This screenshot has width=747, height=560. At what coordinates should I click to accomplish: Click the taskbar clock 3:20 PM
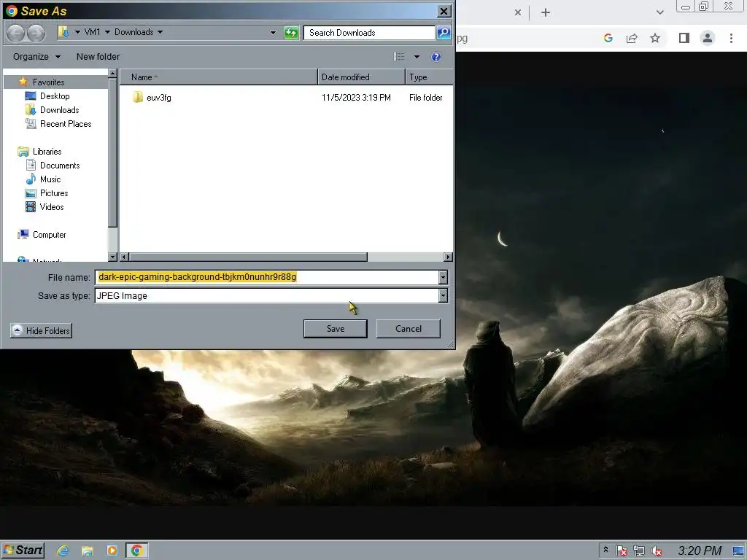[x=700, y=551]
